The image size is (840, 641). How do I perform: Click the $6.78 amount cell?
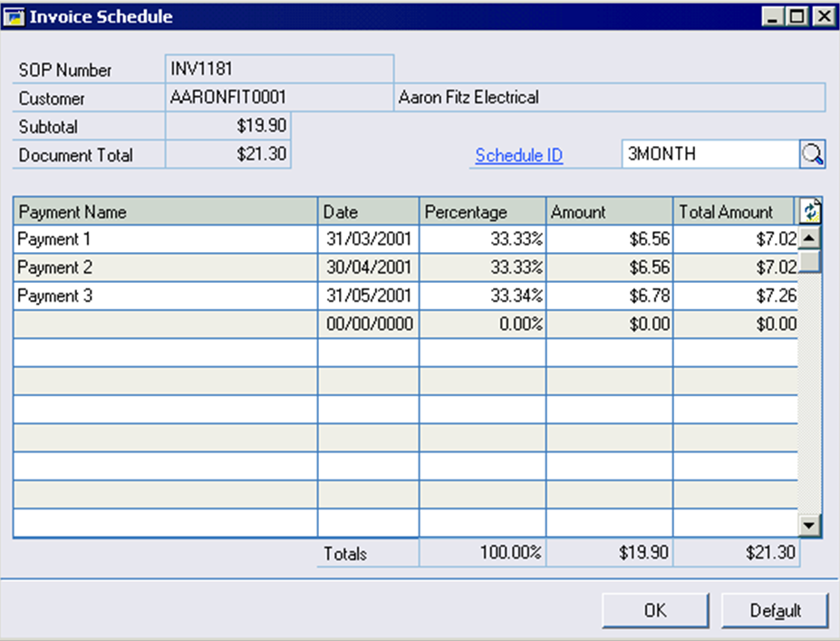(x=610, y=296)
